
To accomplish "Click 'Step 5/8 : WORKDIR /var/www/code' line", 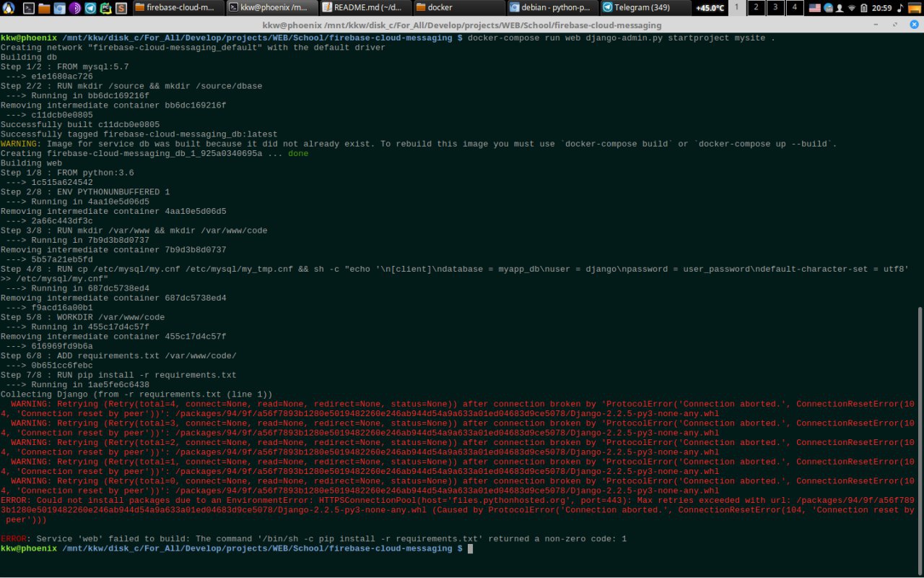I will click(x=82, y=317).
